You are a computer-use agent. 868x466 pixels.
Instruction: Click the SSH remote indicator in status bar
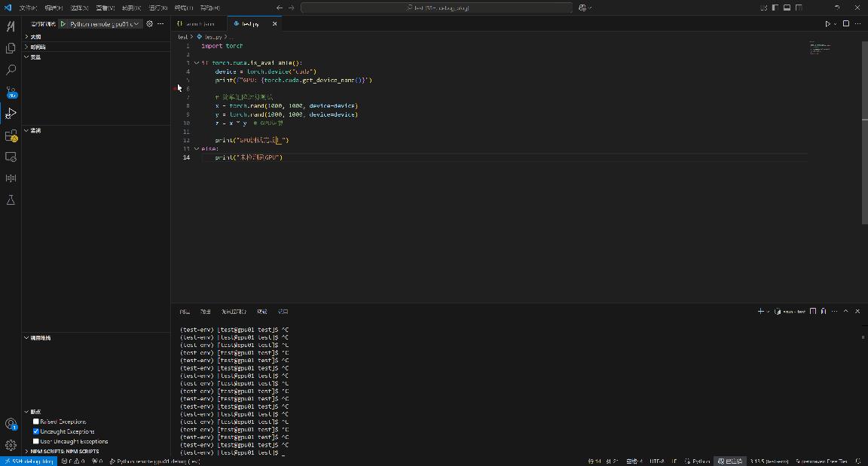pyautogui.click(x=30, y=461)
